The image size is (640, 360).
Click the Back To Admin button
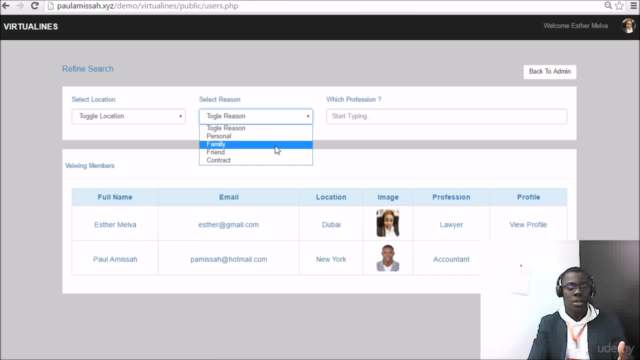550,71
